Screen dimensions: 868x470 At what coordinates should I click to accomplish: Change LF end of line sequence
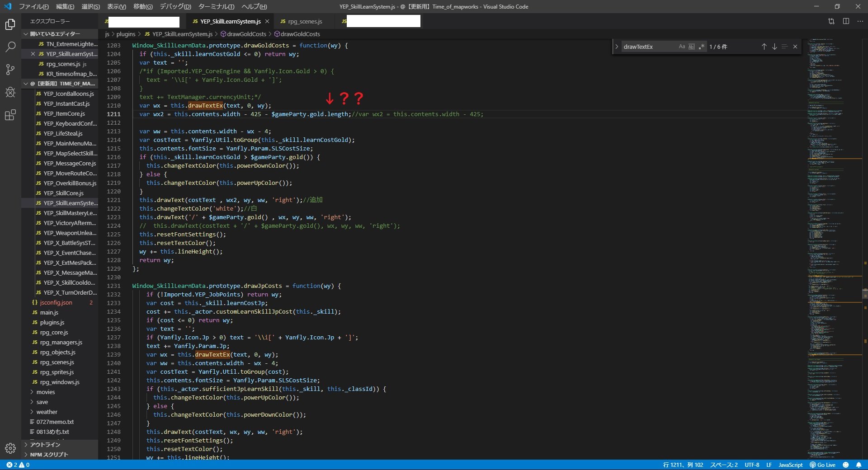(769, 465)
